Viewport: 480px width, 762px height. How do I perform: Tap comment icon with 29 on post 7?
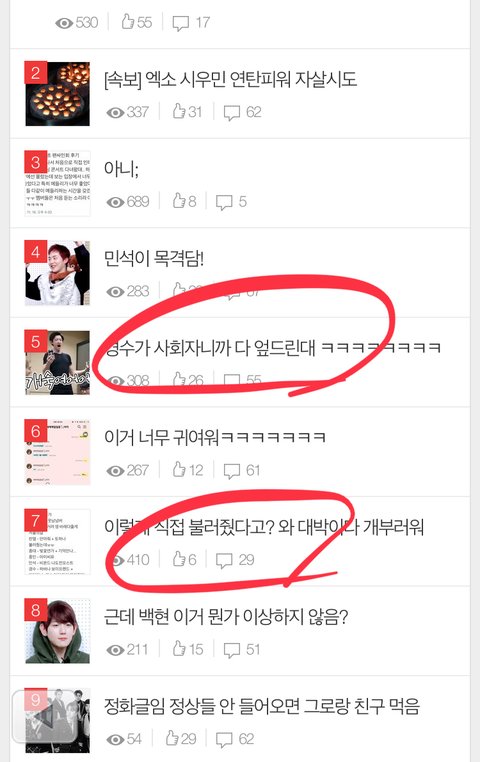(224, 560)
